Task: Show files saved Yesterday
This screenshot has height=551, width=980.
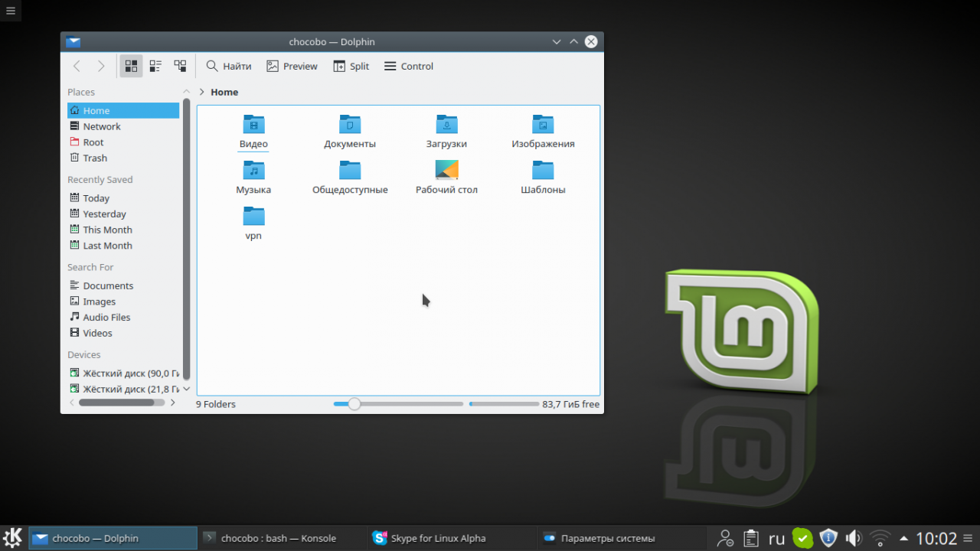Action: [x=123, y=214]
